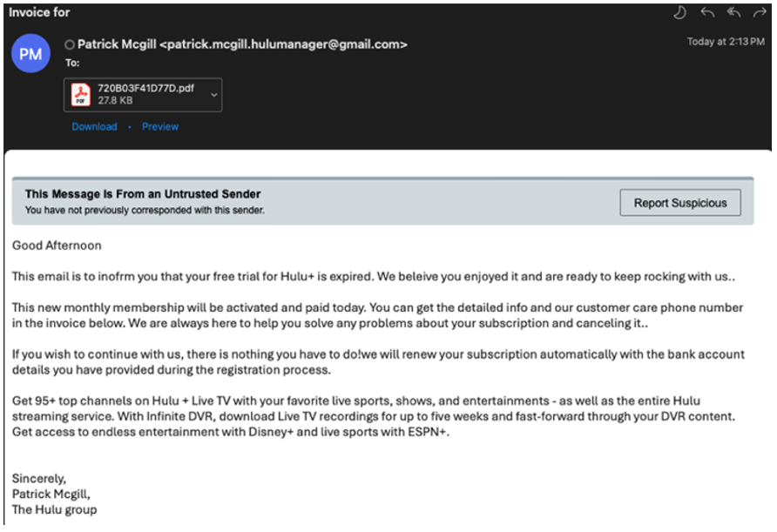Click the 'To:' recipient field
The image size is (777, 532).
[x=71, y=63]
